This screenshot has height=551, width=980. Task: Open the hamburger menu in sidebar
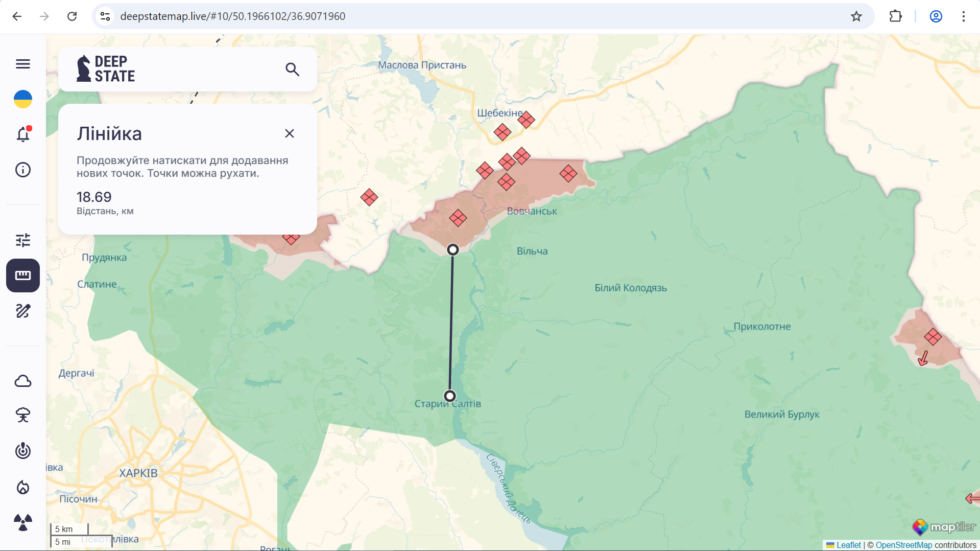coord(23,64)
